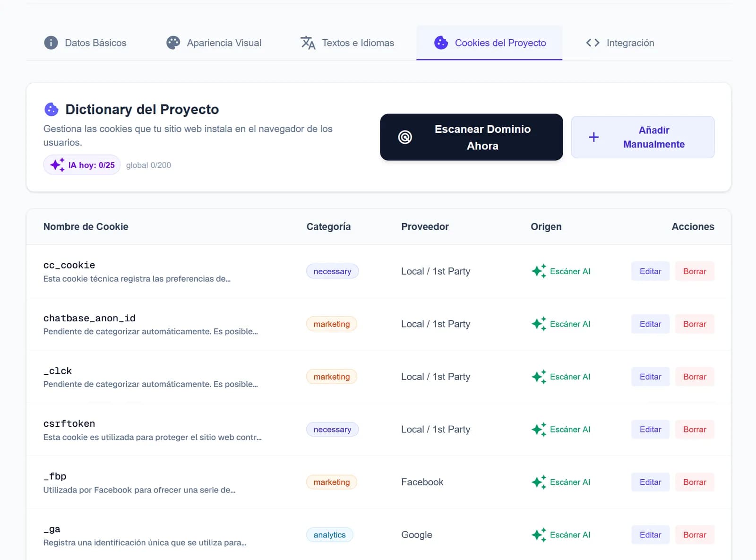Click the cookie icon in Cookies del Proyecto tab
Viewport: 756px width, 560px height.
click(441, 43)
